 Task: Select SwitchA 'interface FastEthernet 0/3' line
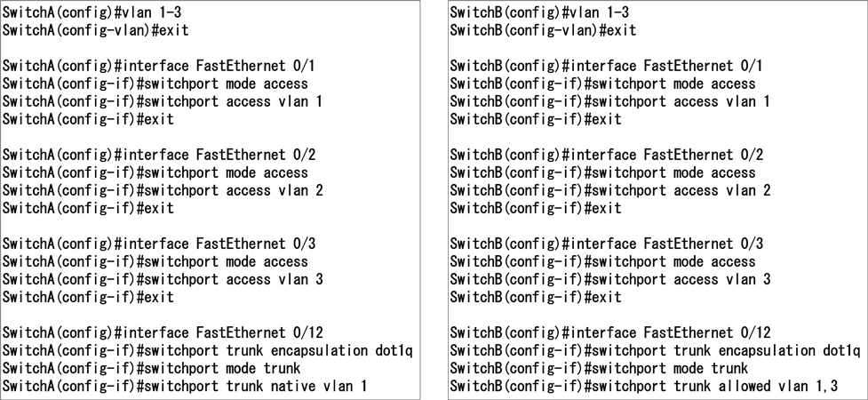click(159, 244)
